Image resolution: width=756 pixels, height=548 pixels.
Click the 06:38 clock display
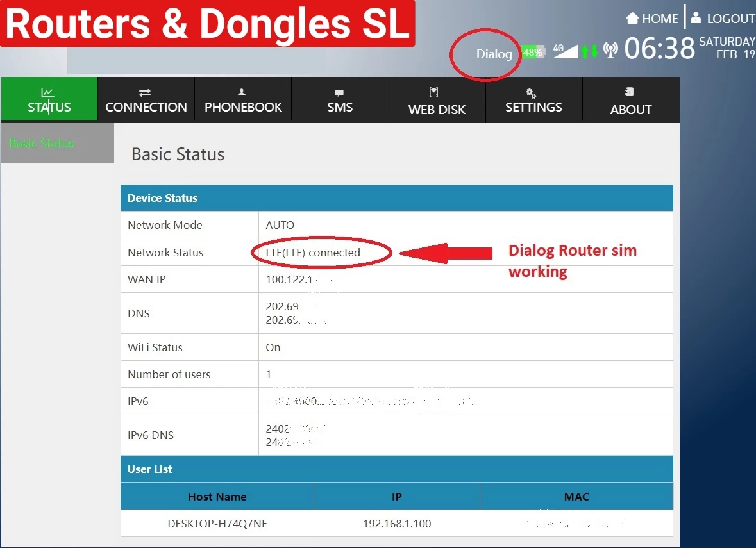(660, 48)
